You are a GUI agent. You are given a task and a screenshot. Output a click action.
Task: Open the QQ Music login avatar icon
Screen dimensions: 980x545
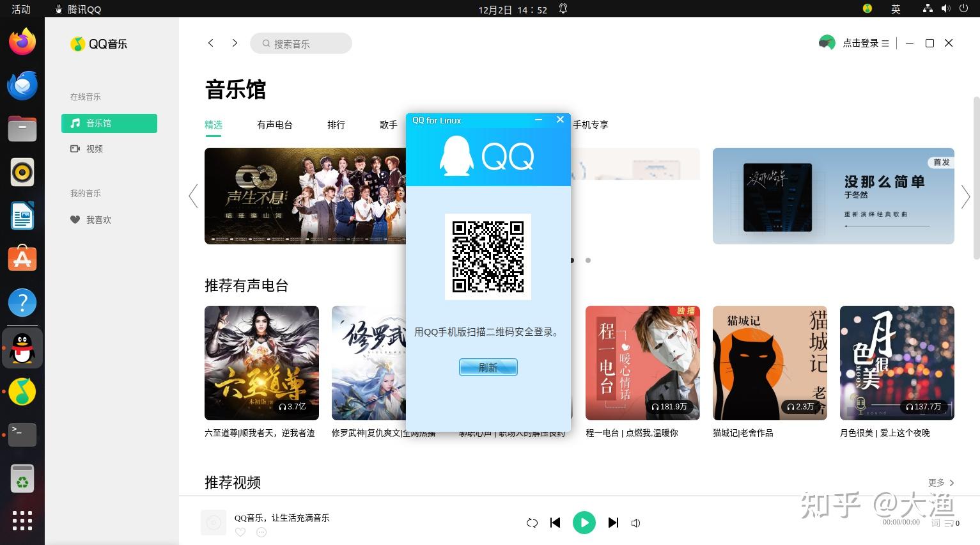(x=827, y=43)
